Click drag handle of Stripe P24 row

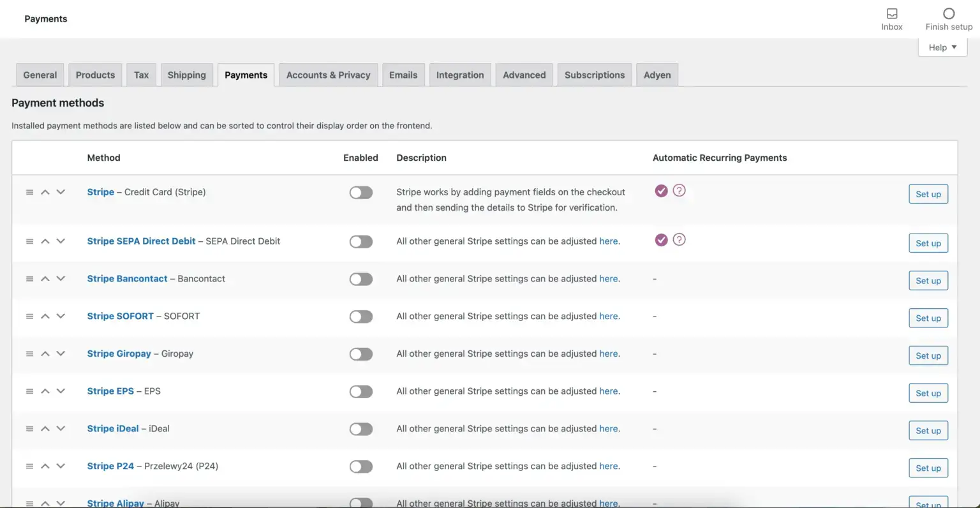(29, 467)
